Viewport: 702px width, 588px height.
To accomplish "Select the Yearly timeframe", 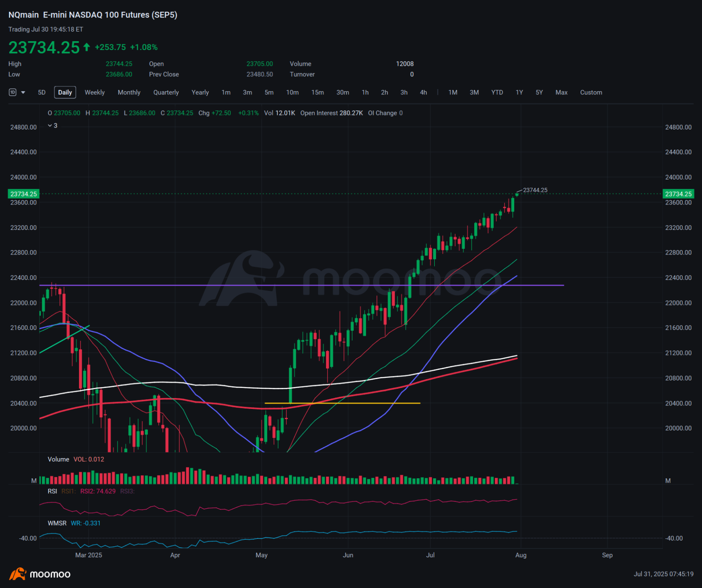I will tap(200, 92).
